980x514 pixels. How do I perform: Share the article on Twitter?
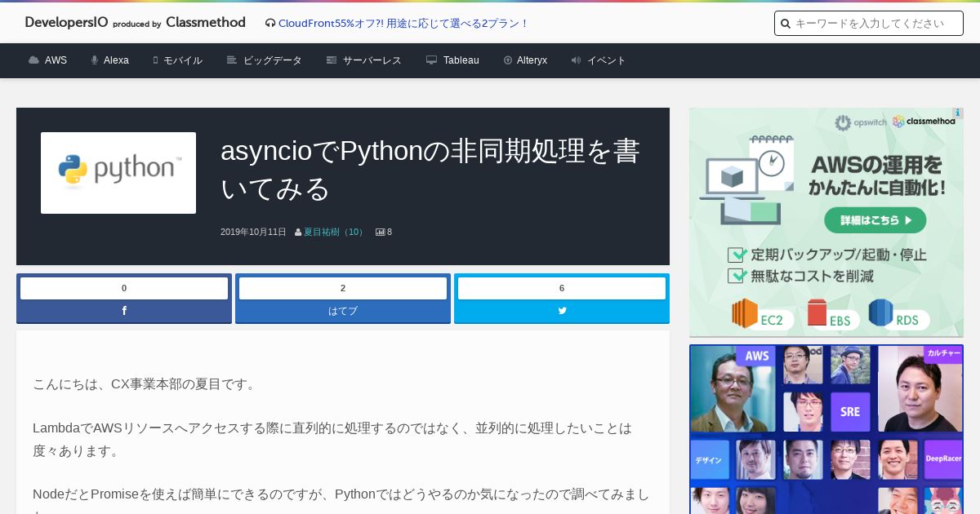tap(562, 311)
